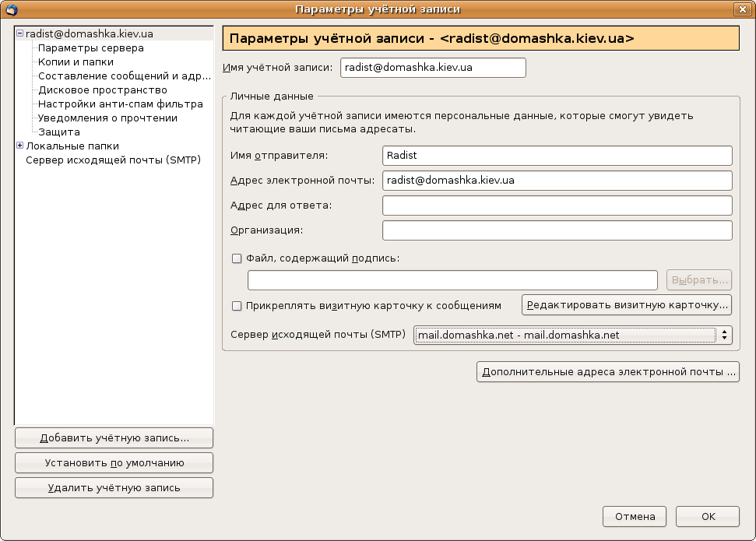This screenshot has width=756, height=541.
Task: Expand the Локальные папки tree node
Action: pos(19,146)
